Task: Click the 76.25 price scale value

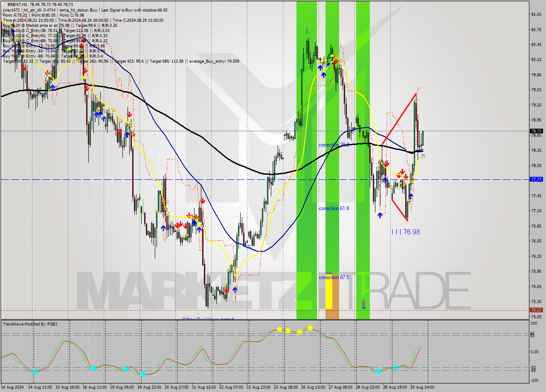Action: 536,256
